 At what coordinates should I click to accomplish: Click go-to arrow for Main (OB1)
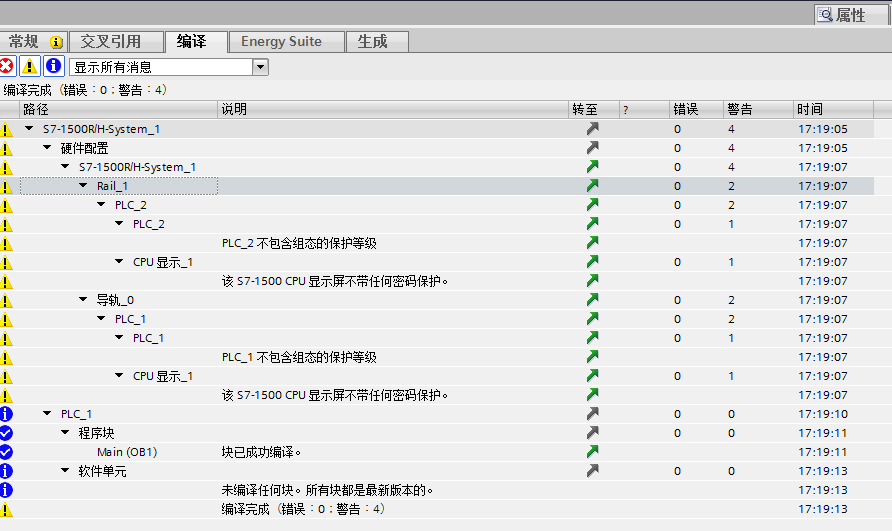593,451
